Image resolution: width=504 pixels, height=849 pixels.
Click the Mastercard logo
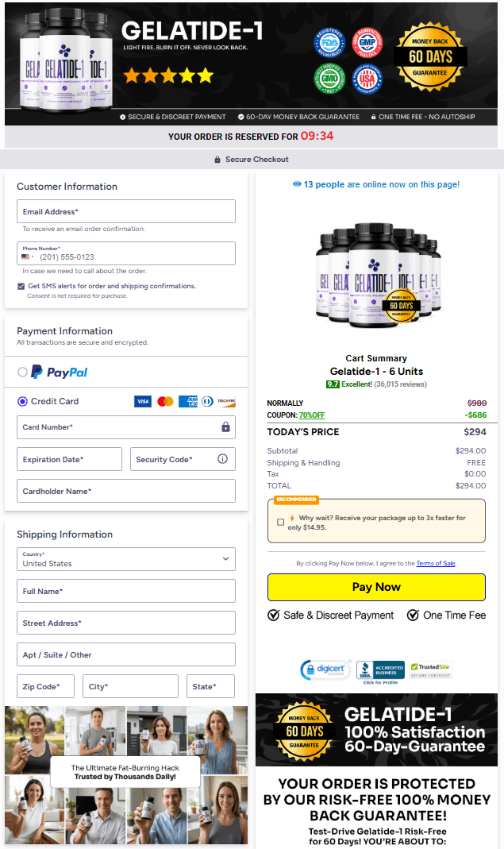(x=165, y=401)
